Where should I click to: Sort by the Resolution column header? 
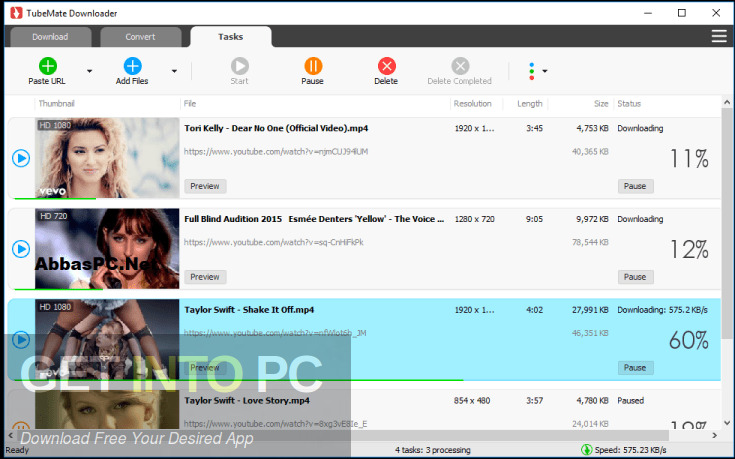tap(472, 104)
